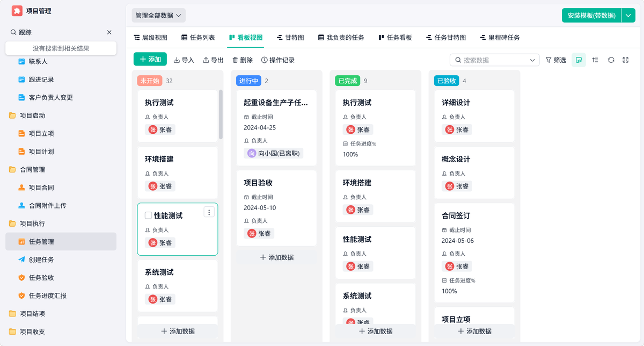
Task: Switch to the 任务列表 tab
Action: (198, 38)
